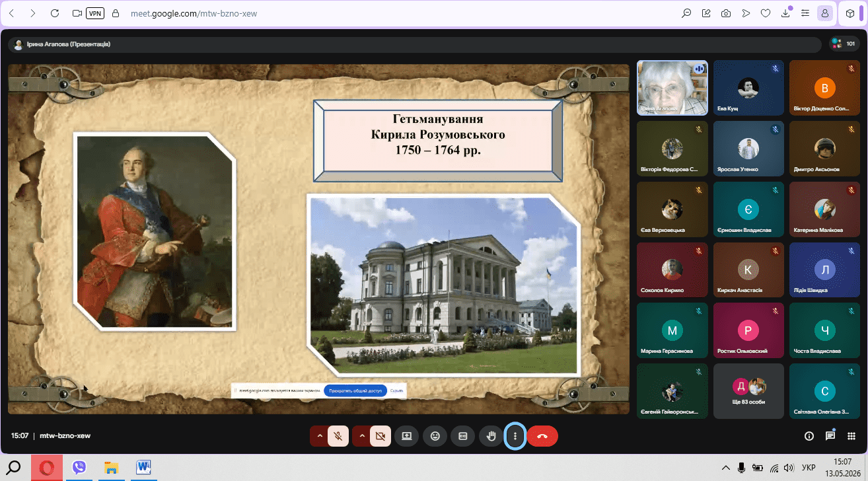Screen dimensions: 868x481
Task: Leave the call with the red button
Action: pos(542,436)
